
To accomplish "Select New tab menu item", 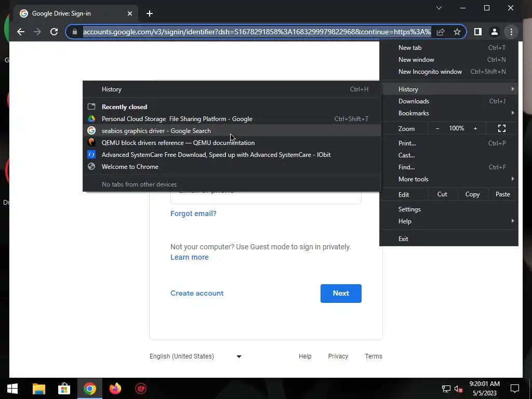I will click(x=449, y=48).
